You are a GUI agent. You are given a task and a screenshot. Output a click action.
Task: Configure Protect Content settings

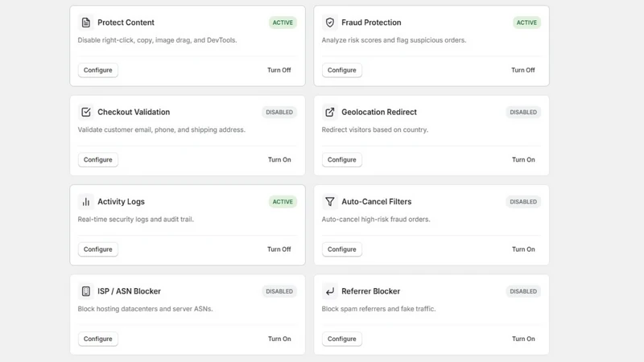(x=97, y=70)
